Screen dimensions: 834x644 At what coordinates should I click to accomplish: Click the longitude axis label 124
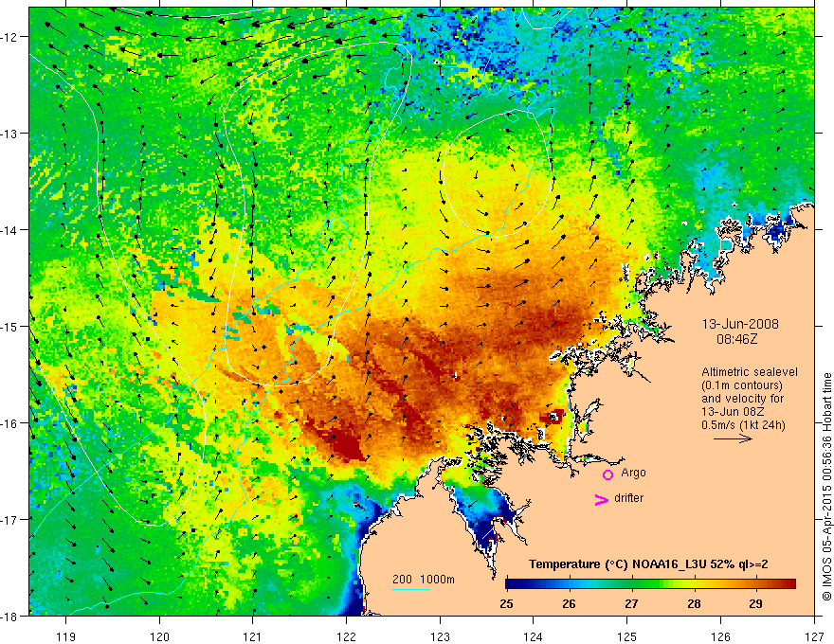pyautogui.click(x=534, y=636)
